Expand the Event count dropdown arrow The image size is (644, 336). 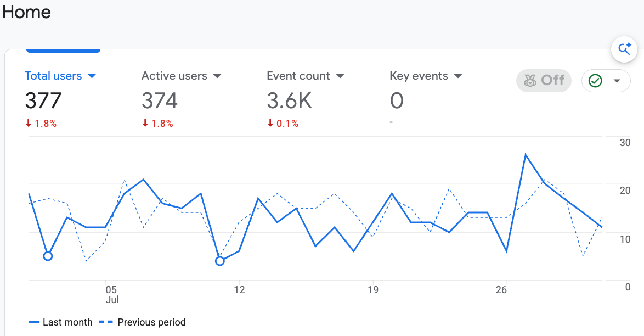pyautogui.click(x=340, y=76)
